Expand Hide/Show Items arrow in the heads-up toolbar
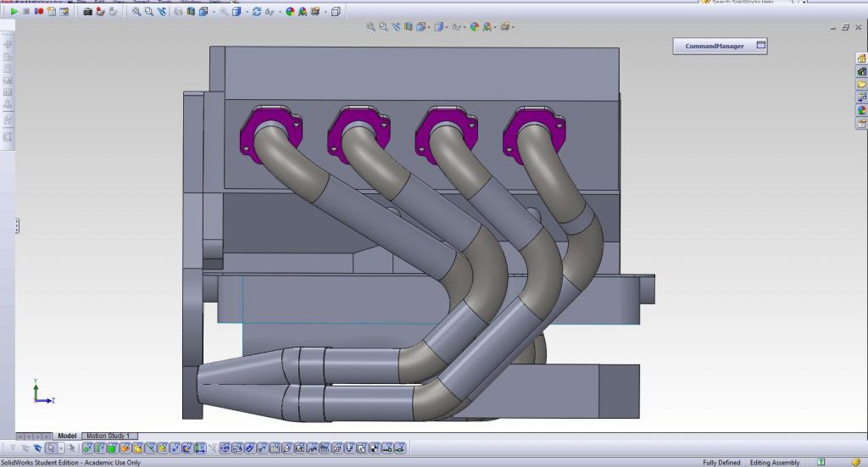The image size is (868, 467). coord(465,27)
